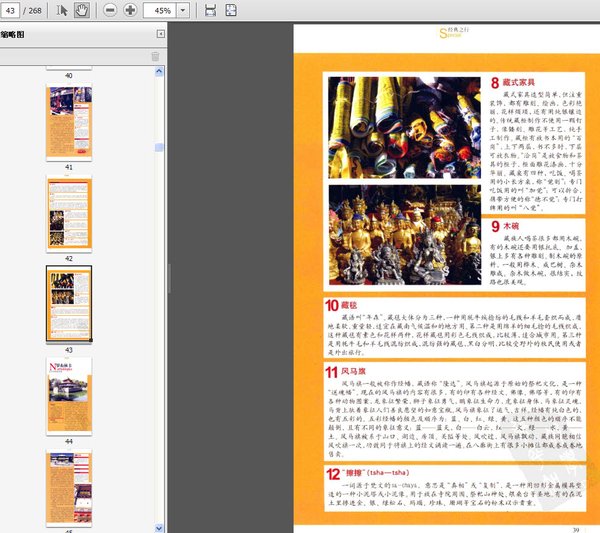Click the page number field showing 43
600x533 pixels.
[14, 10]
